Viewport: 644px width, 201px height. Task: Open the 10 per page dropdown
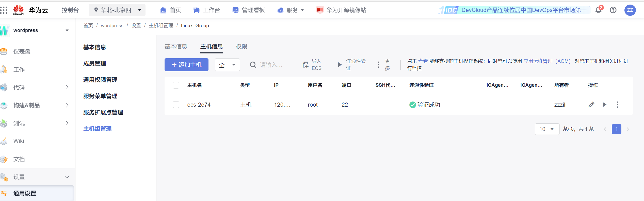pyautogui.click(x=547, y=129)
